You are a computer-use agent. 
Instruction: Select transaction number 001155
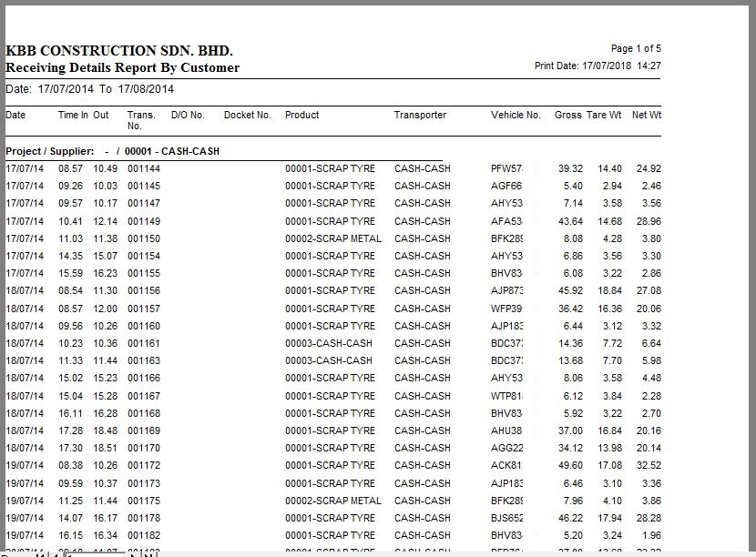(x=144, y=274)
